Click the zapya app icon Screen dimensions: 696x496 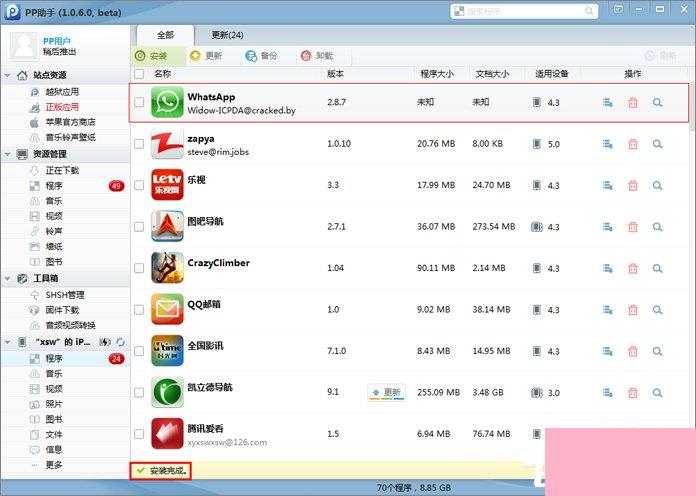click(x=167, y=143)
